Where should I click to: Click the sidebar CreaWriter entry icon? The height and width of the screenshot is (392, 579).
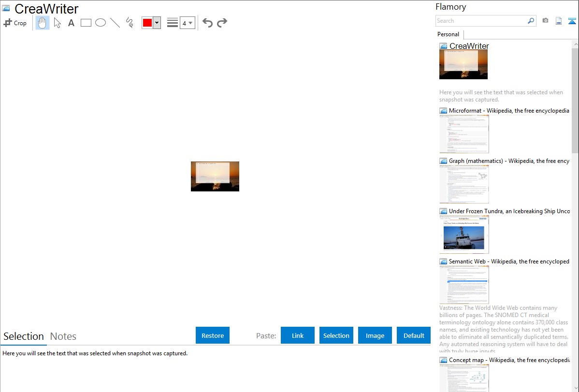click(x=443, y=46)
